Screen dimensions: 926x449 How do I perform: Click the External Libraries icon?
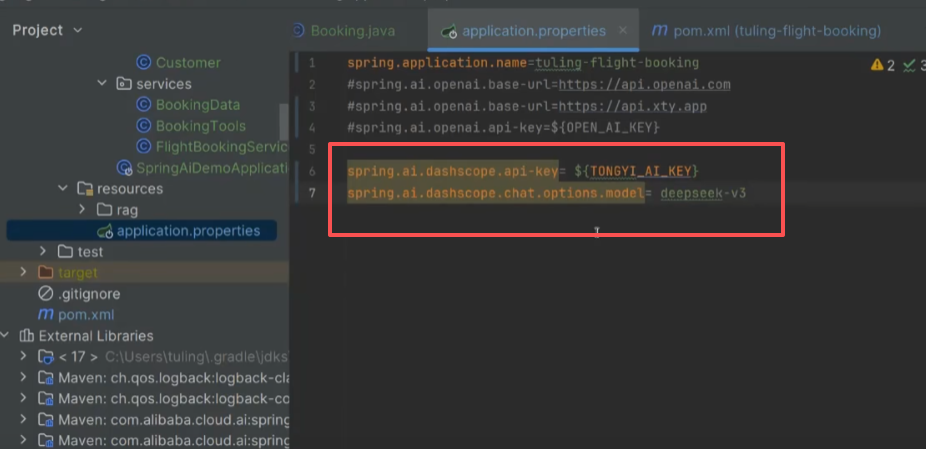[27, 336]
